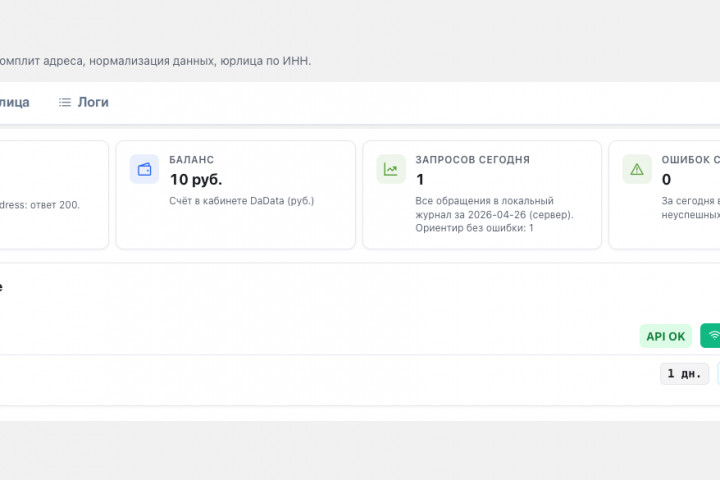720x480 pixels.
Task: Click the API OK status badge
Action: pos(665,336)
